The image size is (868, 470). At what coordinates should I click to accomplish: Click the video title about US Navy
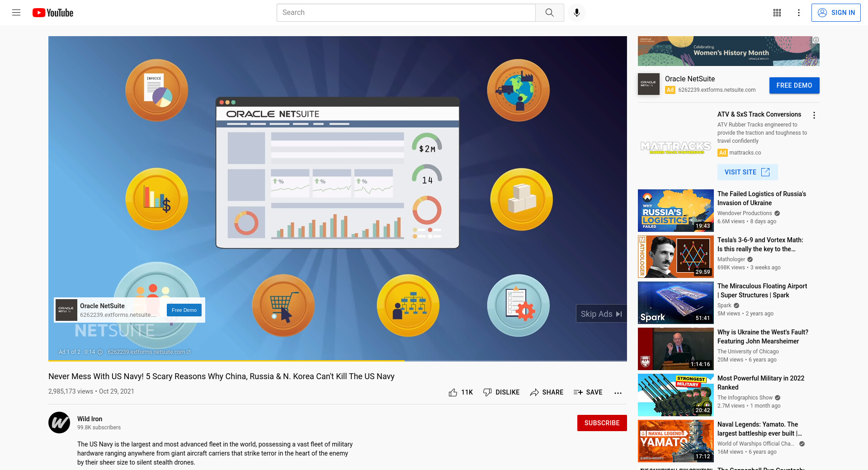click(222, 376)
